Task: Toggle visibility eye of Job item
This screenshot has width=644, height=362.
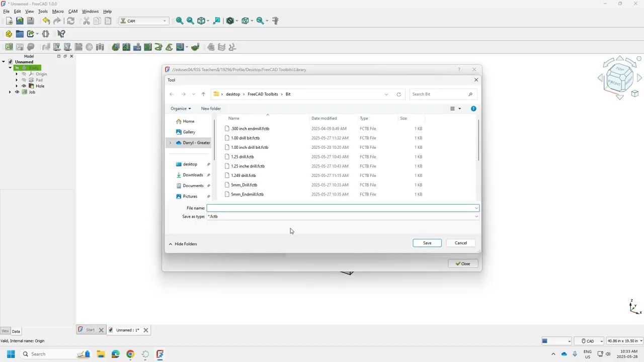Action: tap(17, 92)
